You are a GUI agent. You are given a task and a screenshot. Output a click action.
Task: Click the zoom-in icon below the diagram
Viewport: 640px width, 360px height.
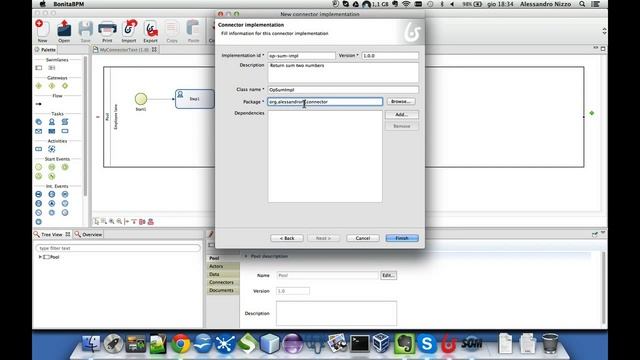111,221
